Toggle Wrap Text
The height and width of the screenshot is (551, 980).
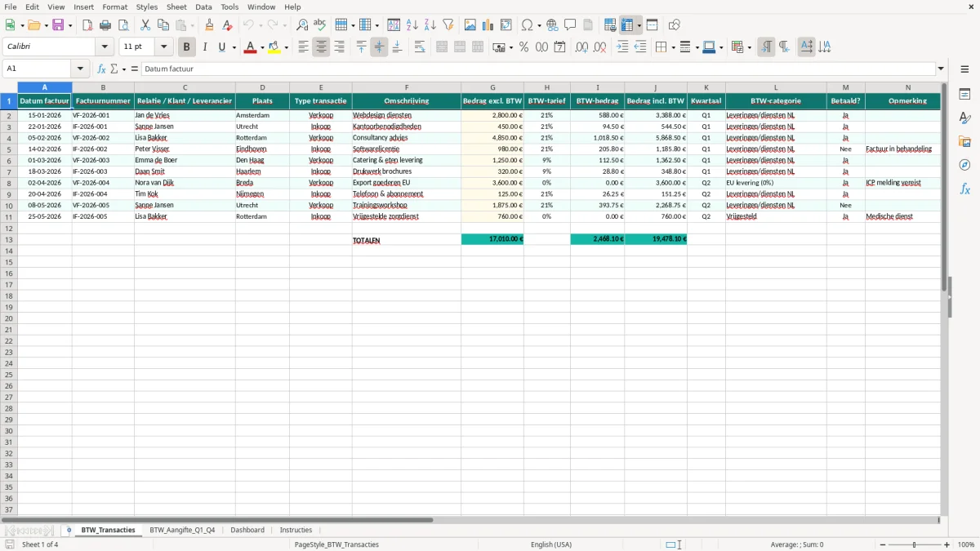click(420, 47)
